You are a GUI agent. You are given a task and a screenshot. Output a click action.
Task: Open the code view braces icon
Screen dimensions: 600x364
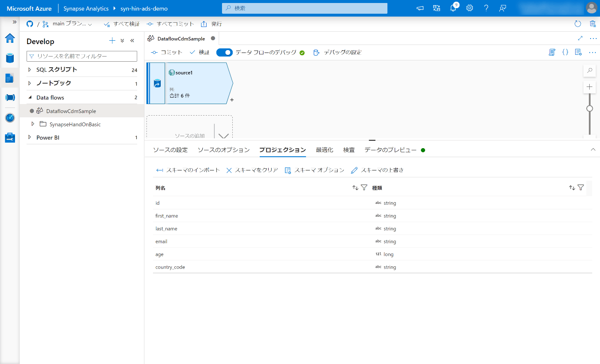[x=565, y=52]
